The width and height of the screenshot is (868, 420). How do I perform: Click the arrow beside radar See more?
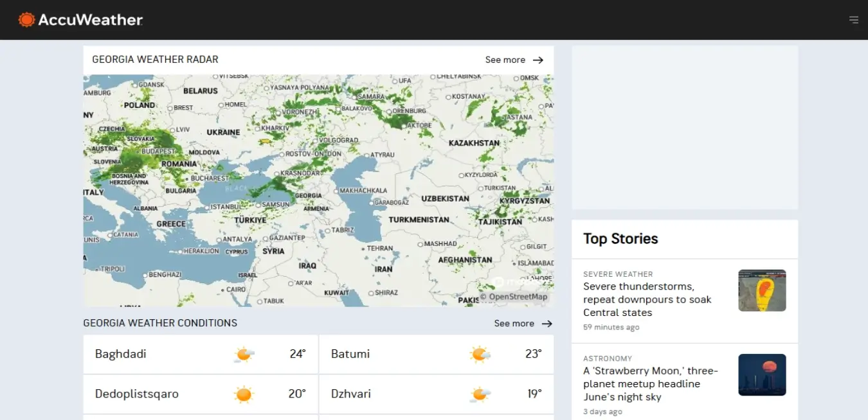pos(538,60)
